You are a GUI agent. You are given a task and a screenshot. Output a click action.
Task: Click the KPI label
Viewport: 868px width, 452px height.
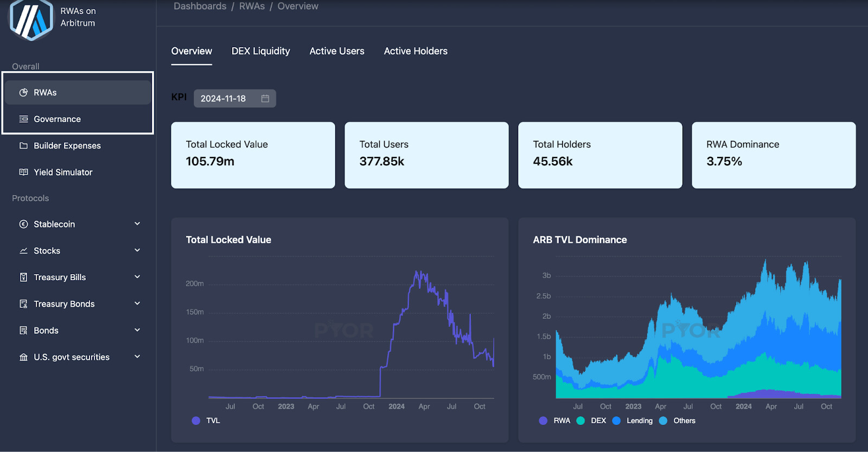179,97
